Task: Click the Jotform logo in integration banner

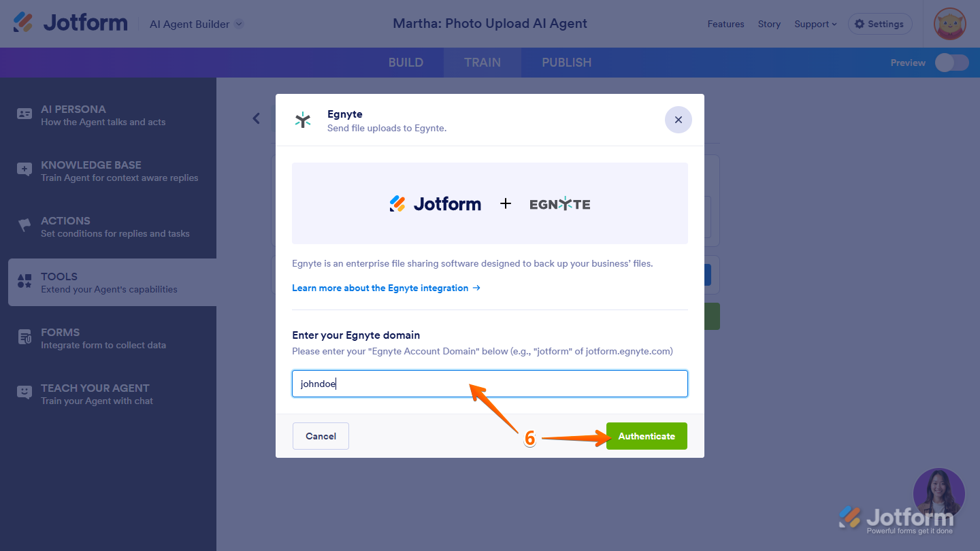Action: (x=435, y=203)
